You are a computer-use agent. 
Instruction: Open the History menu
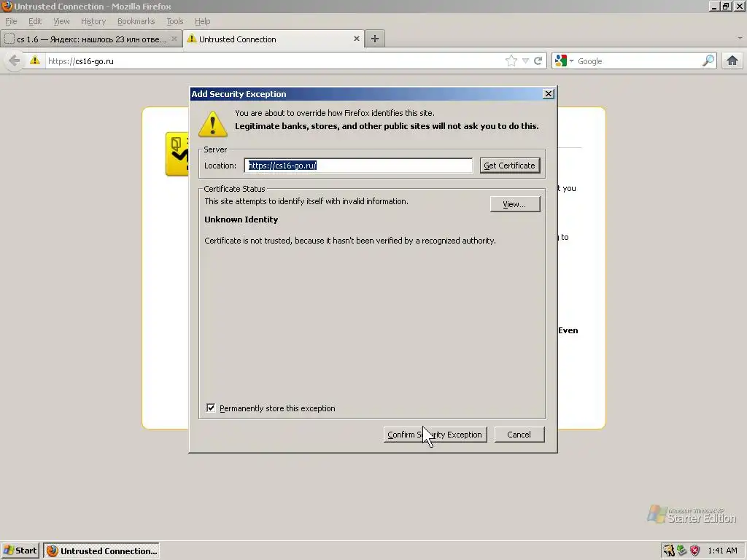(93, 21)
